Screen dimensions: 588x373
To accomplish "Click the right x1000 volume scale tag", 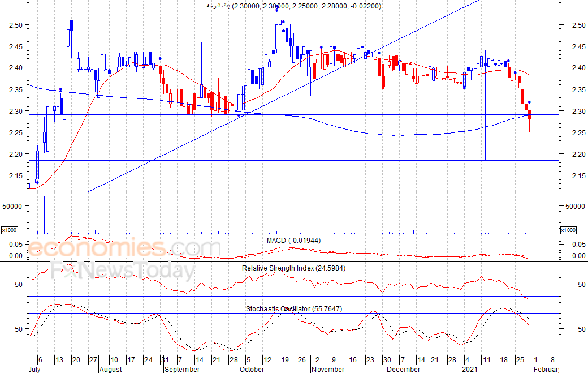I will [568, 230].
